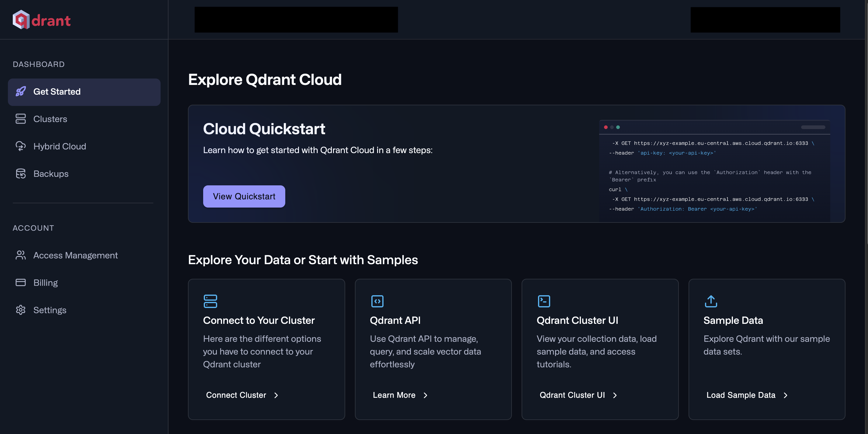Open Get Started in the sidebar
Viewport: 868px width, 434px height.
click(x=84, y=92)
